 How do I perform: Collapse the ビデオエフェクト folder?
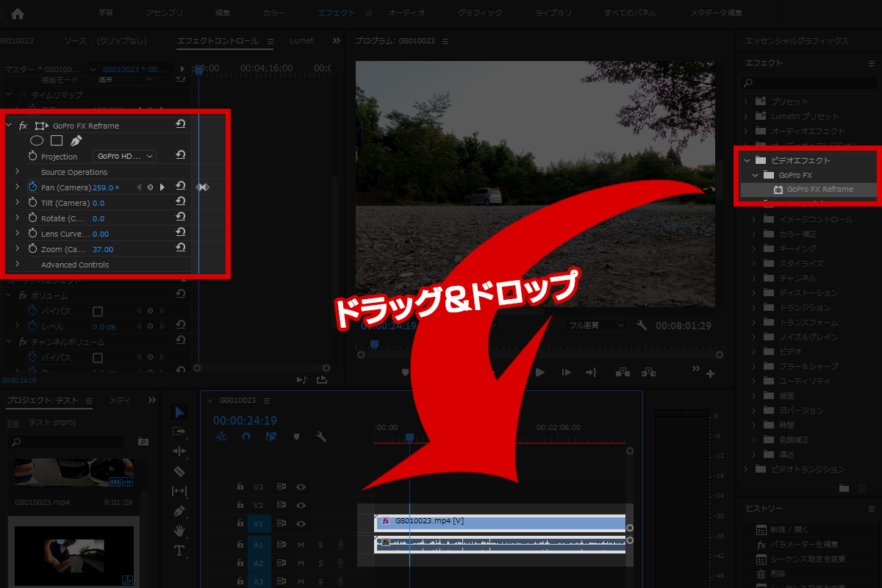[x=747, y=160]
